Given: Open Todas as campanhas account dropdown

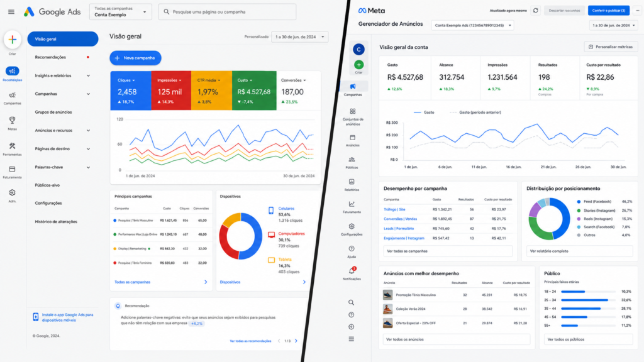Looking at the screenshot, I should [120, 11].
